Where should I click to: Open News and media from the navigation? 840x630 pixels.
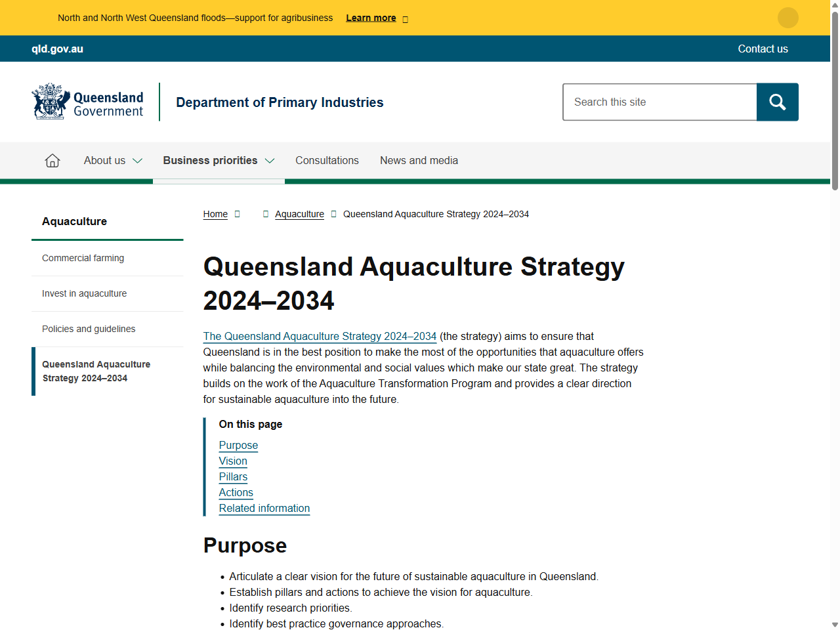point(419,160)
